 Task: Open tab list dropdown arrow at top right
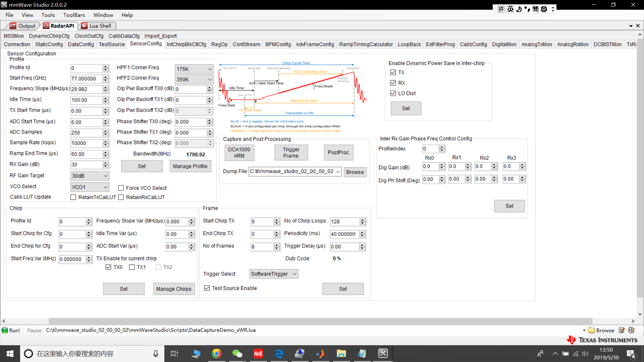[x=631, y=26]
